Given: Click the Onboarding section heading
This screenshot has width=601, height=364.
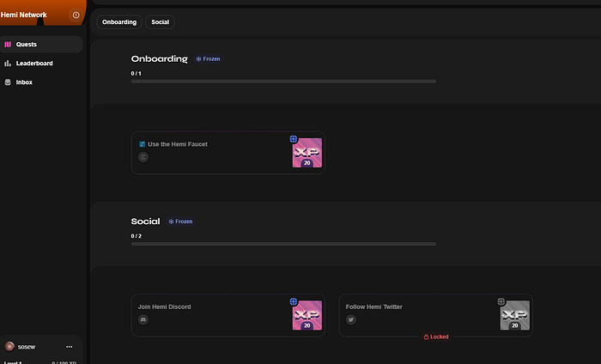Looking at the screenshot, I should [x=160, y=59].
